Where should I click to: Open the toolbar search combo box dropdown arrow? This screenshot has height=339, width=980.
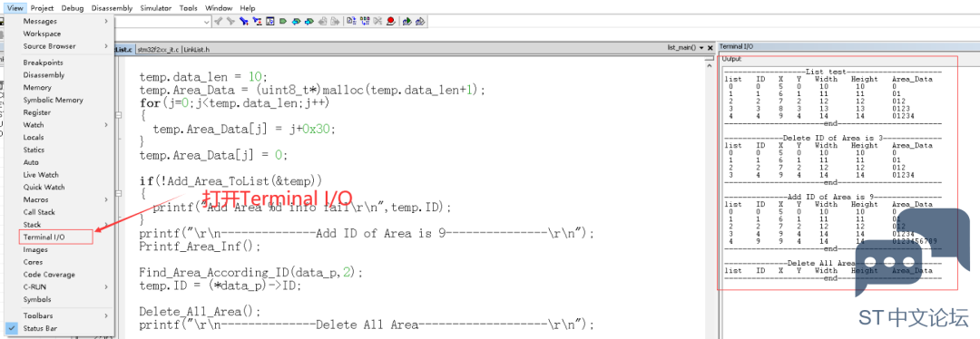click(207, 21)
